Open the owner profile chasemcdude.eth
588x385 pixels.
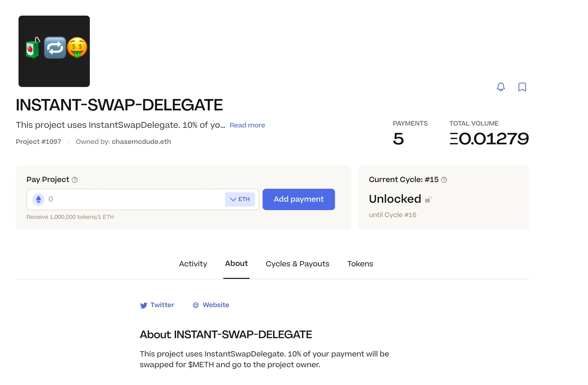(141, 141)
